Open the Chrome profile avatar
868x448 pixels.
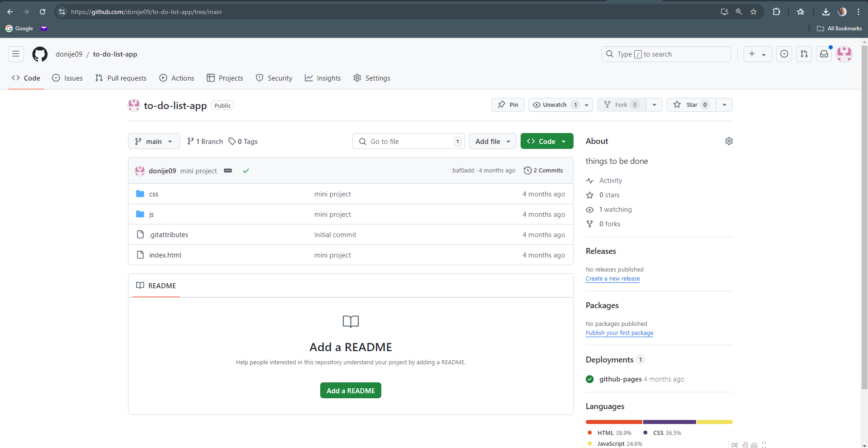pyautogui.click(x=842, y=12)
